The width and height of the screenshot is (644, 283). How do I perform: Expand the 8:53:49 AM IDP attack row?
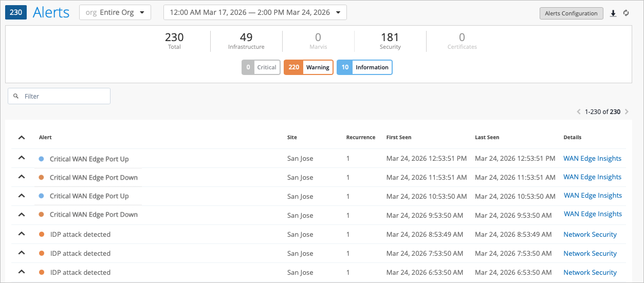(21, 234)
